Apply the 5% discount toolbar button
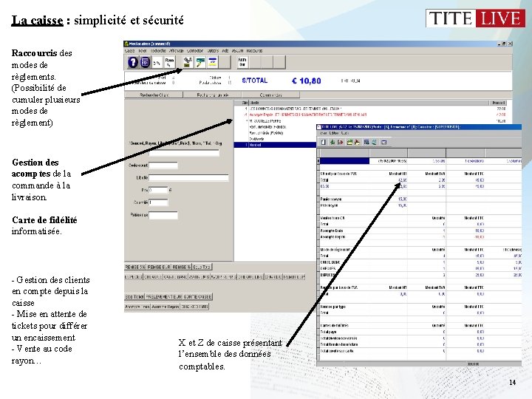532x399 pixels. (157, 63)
